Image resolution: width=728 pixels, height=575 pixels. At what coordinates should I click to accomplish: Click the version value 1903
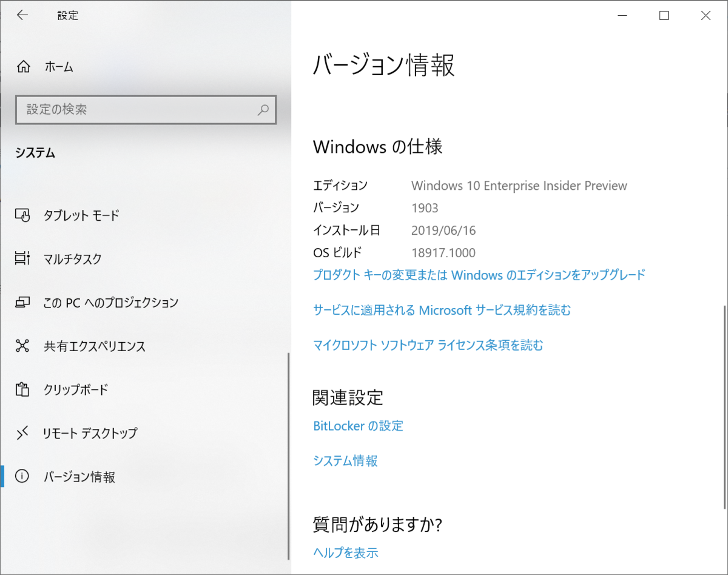coord(425,208)
